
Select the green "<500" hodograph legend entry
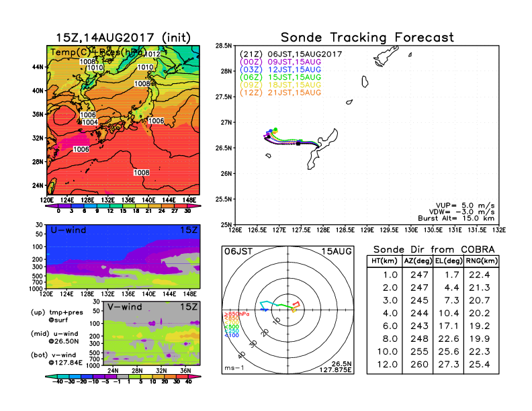(231, 327)
